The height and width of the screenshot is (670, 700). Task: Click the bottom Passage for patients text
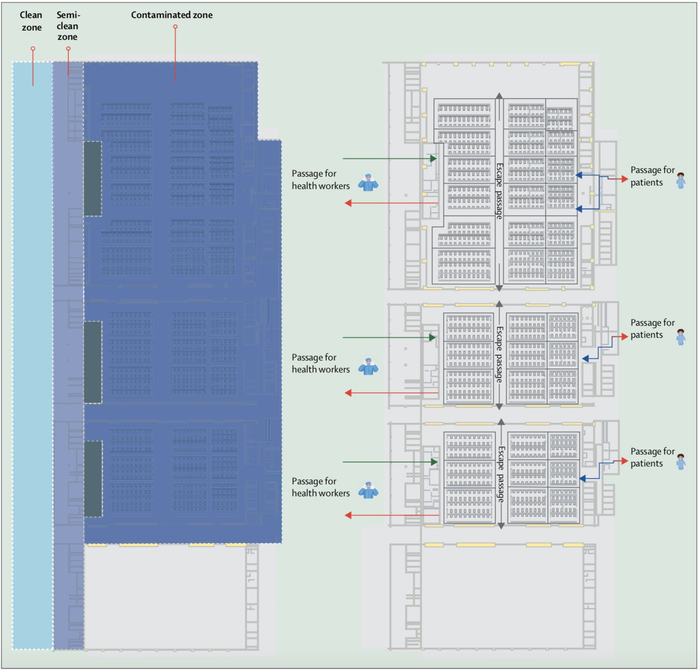pos(652,457)
